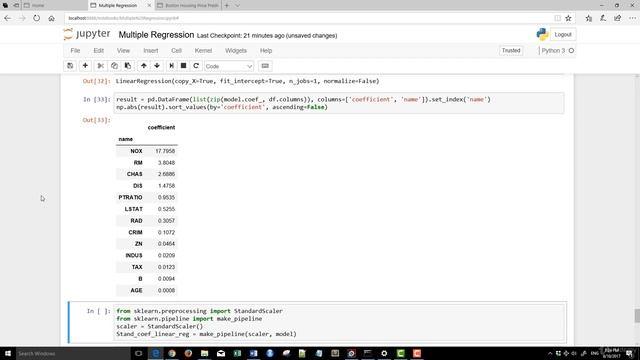Open Chrome from the taskbar

tap(172, 353)
